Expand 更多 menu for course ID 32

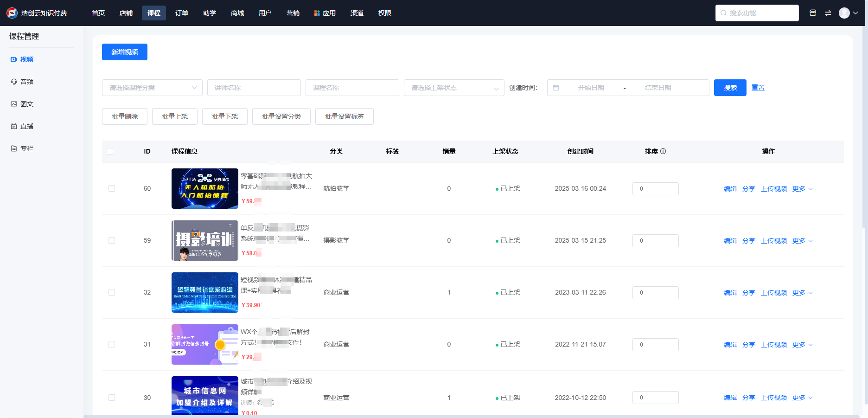(x=802, y=293)
